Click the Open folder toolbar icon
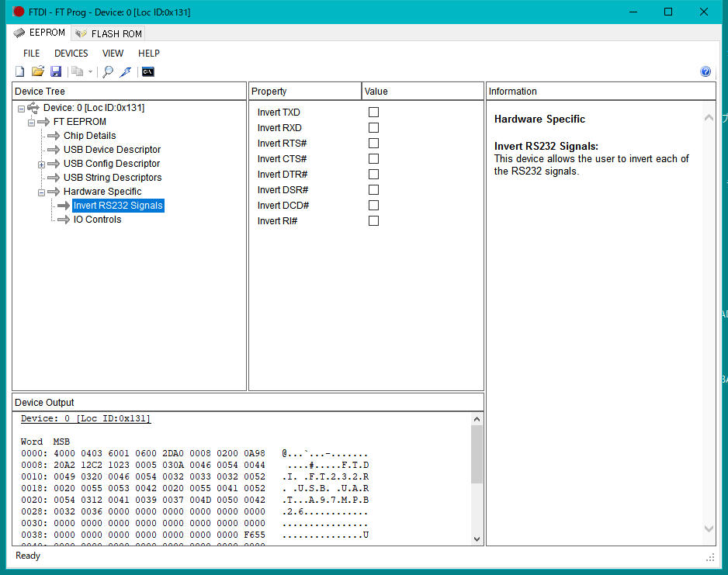This screenshot has height=575, width=728. pyautogui.click(x=37, y=72)
